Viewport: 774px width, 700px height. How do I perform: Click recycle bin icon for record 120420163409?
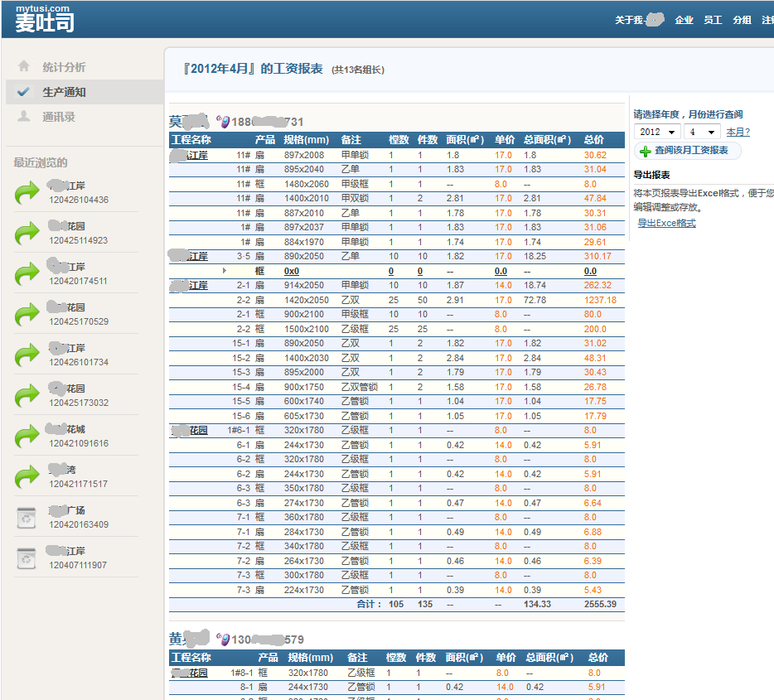pyautogui.click(x=27, y=518)
